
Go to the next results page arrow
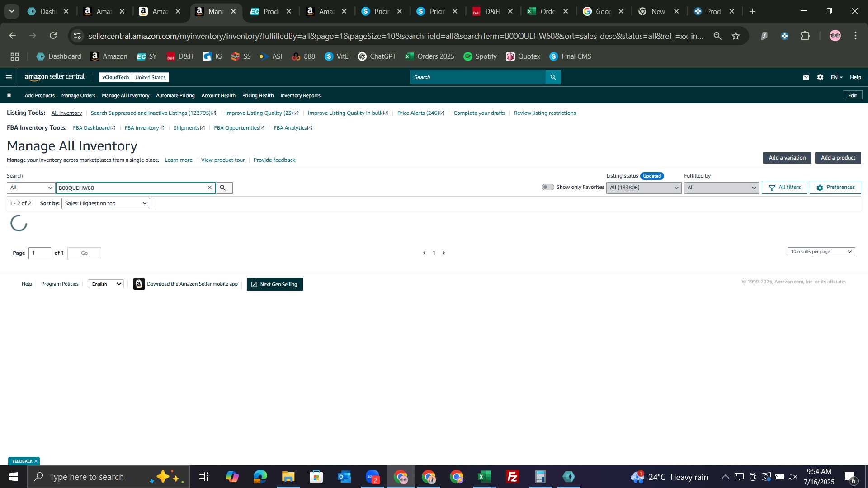pyautogui.click(x=444, y=253)
